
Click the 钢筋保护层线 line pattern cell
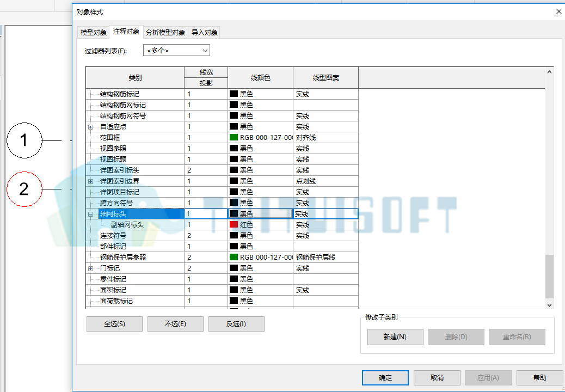pyautogui.click(x=326, y=257)
